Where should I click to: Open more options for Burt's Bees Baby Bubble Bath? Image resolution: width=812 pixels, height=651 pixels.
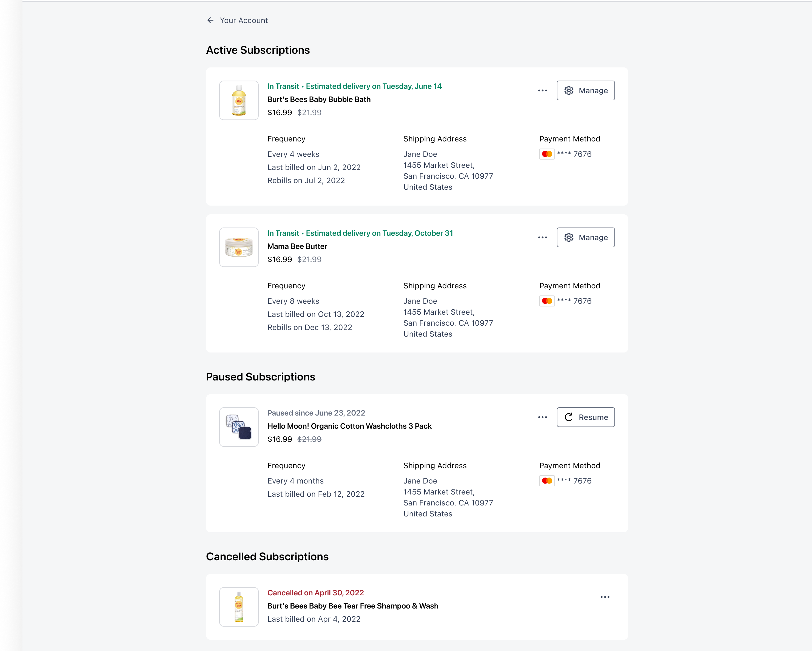point(542,90)
